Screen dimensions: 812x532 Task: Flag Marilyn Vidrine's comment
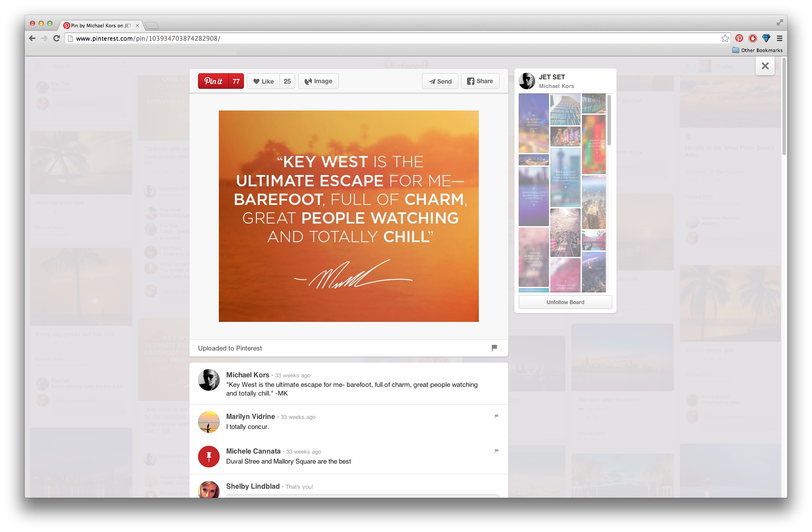pyautogui.click(x=497, y=416)
